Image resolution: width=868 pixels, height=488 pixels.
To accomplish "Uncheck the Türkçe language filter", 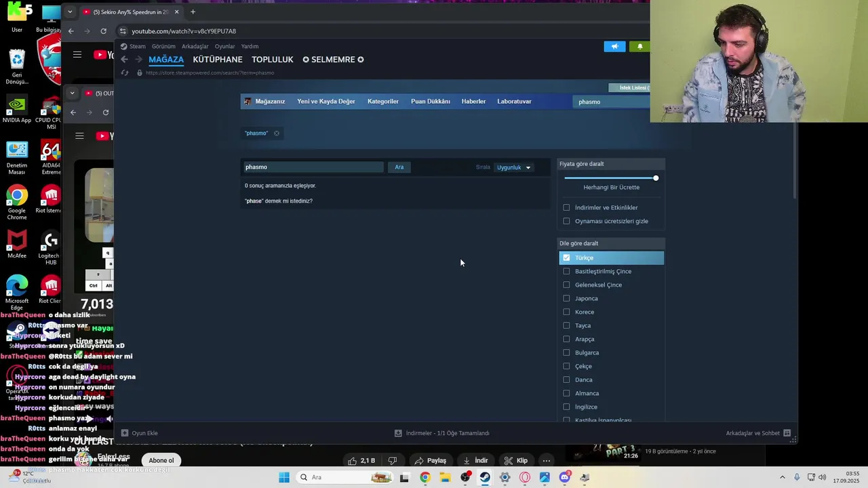I will tap(566, 258).
